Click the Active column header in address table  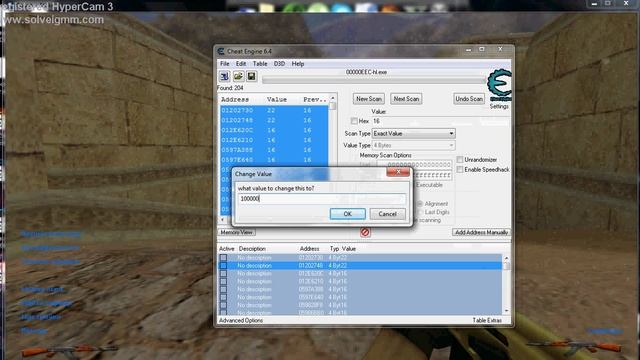227,249
